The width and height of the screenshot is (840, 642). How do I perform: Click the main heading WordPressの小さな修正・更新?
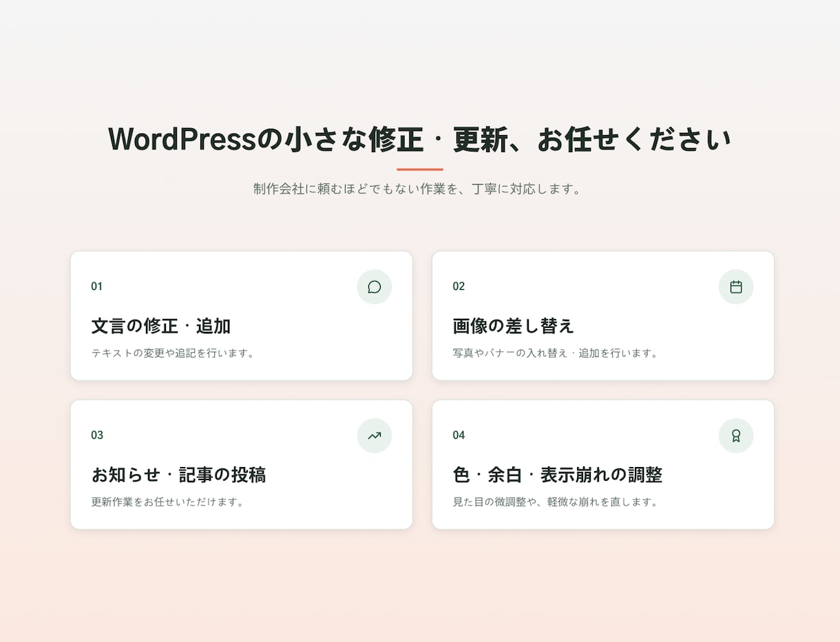pos(419,139)
